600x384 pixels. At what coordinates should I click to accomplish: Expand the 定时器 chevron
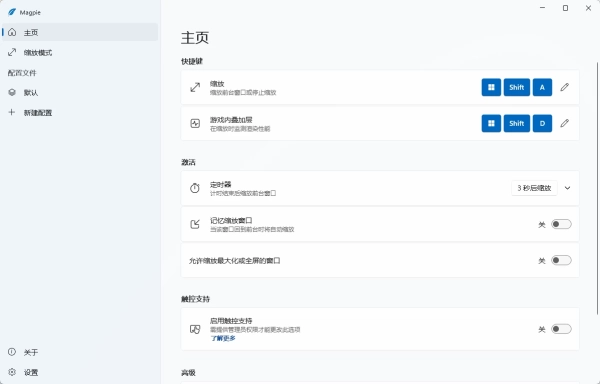567,188
